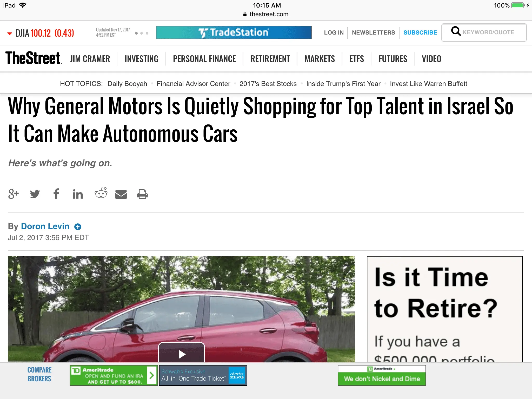Share article via Twitter icon
The image size is (532, 399).
pyautogui.click(x=35, y=194)
